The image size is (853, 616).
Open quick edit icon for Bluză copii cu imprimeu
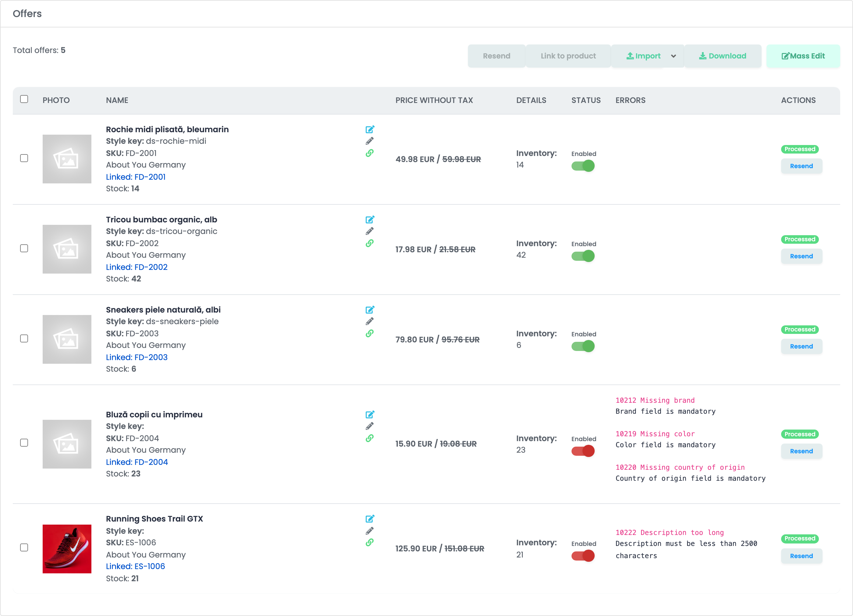pos(370,414)
